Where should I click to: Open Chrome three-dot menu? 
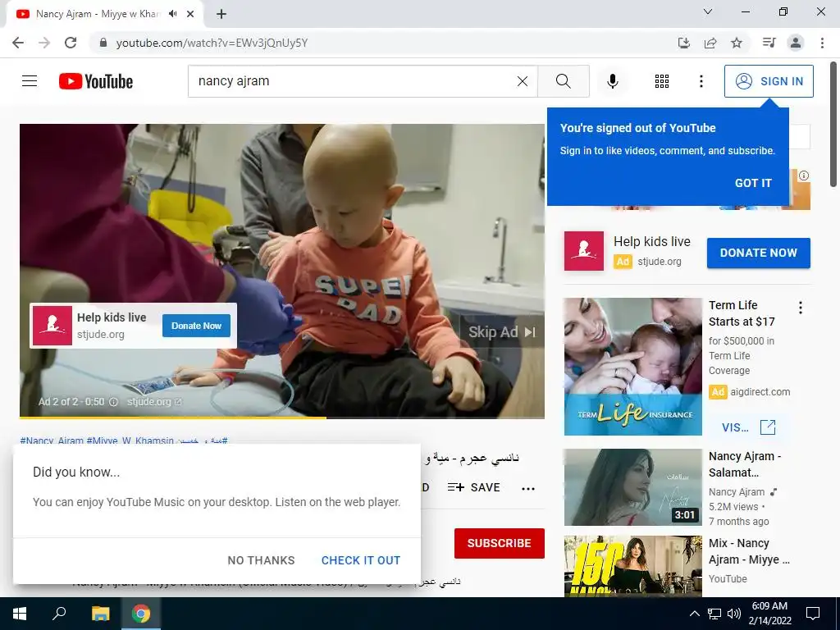click(822, 43)
